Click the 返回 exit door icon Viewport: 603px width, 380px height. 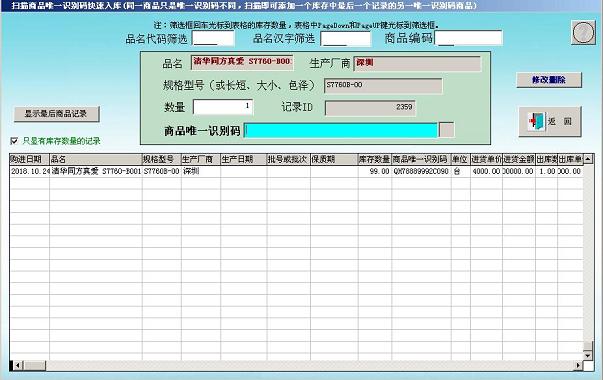click(x=537, y=122)
